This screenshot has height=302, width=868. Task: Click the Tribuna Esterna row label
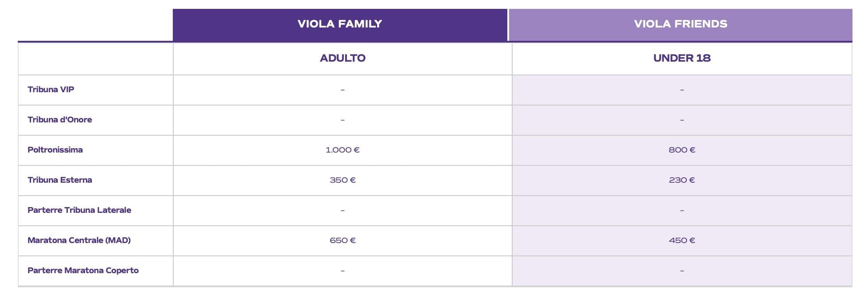[x=60, y=180]
